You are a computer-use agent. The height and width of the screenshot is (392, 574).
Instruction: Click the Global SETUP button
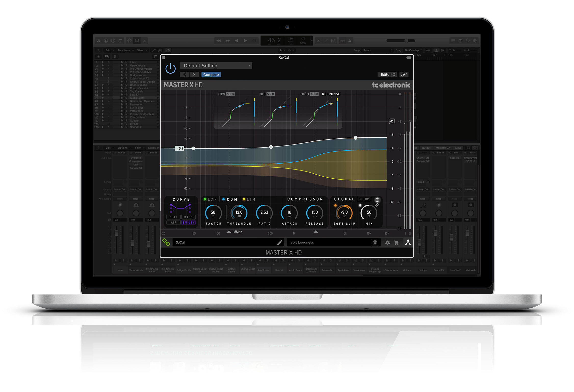tap(364, 199)
